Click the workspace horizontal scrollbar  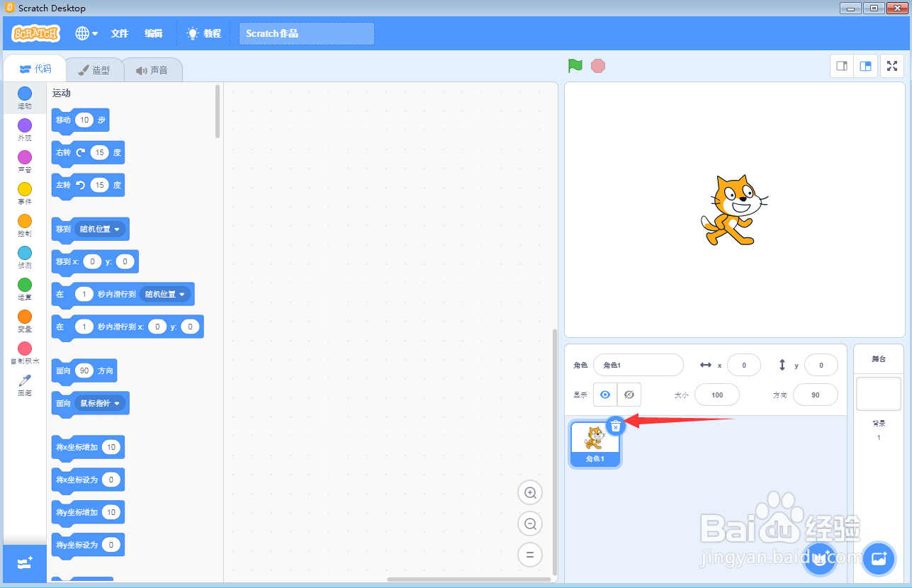click(x=468, y=579)
